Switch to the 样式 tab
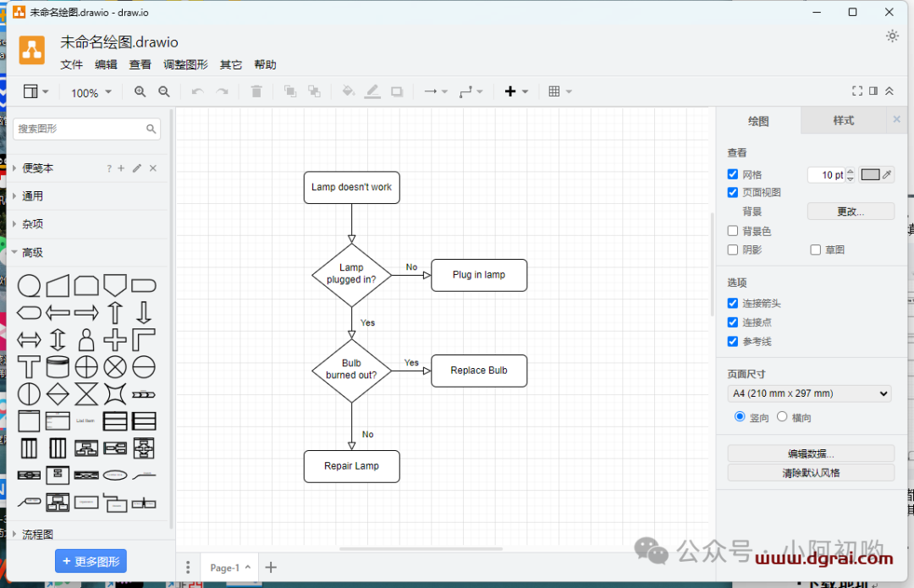This screenshot has width=914, height=588. click(x=843, y=121)
